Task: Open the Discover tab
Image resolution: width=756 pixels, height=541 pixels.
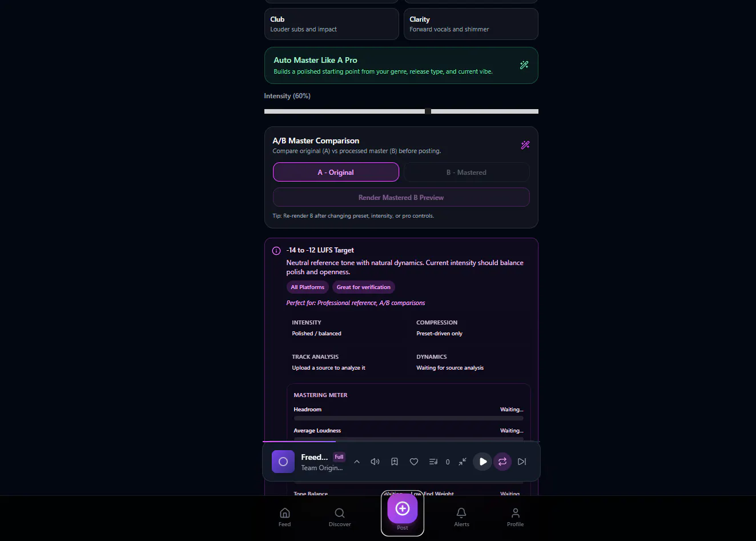Action: coord(340,516)
